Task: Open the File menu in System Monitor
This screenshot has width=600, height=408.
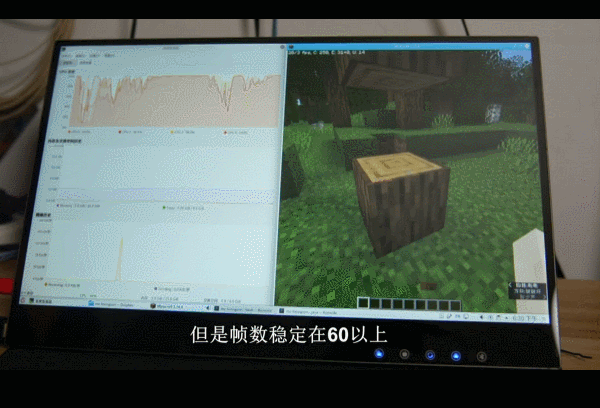Action: (67, 55)
